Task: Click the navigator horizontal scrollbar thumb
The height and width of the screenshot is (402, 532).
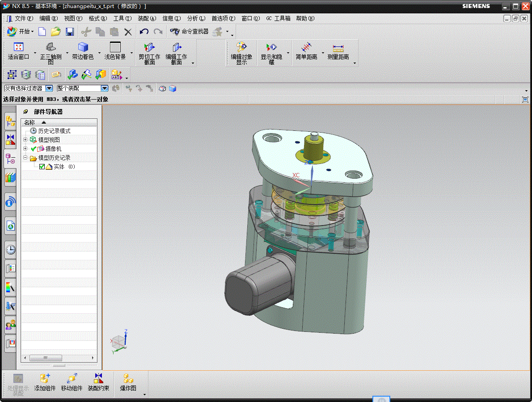Action: click(x=46, y=358)
